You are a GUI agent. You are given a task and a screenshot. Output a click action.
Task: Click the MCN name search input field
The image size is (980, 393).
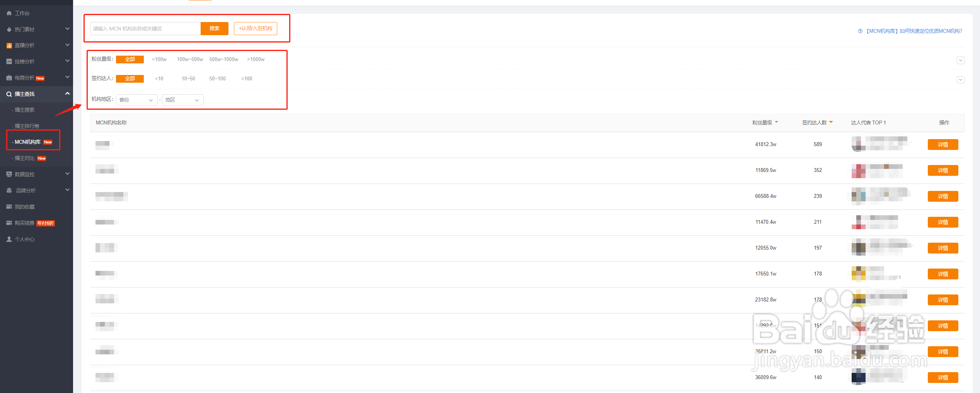145,29
